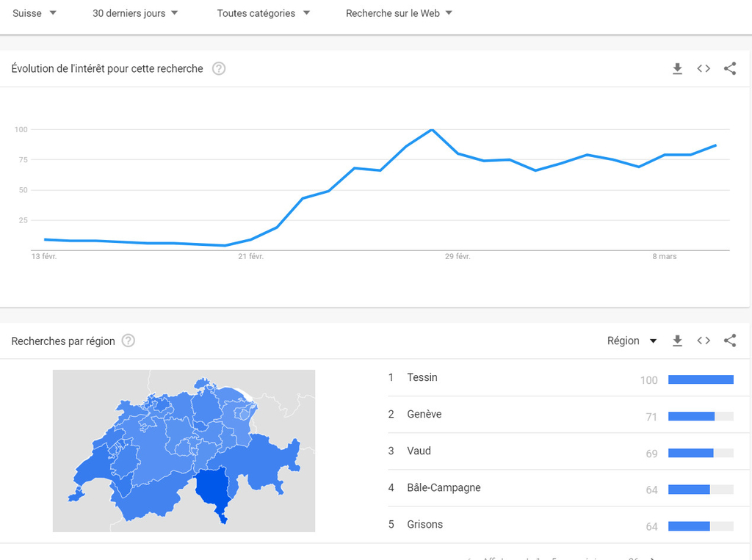Viewport: 752px width, 560px height.
Task: Select Bâle-Campagne from the ranking
Action: pos(444,487)
